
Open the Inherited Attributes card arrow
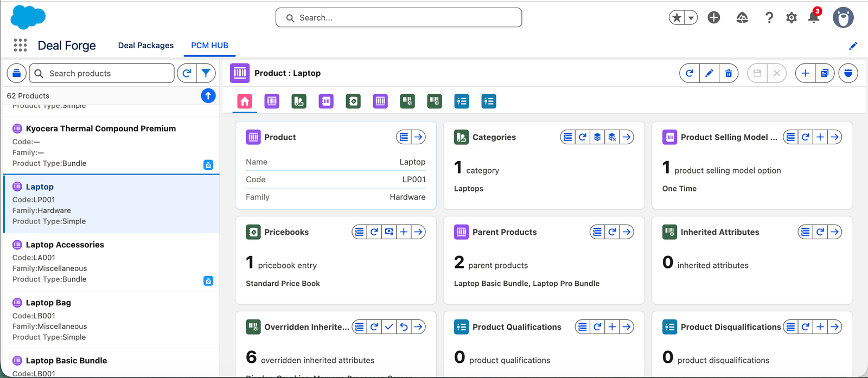[835, 232]
